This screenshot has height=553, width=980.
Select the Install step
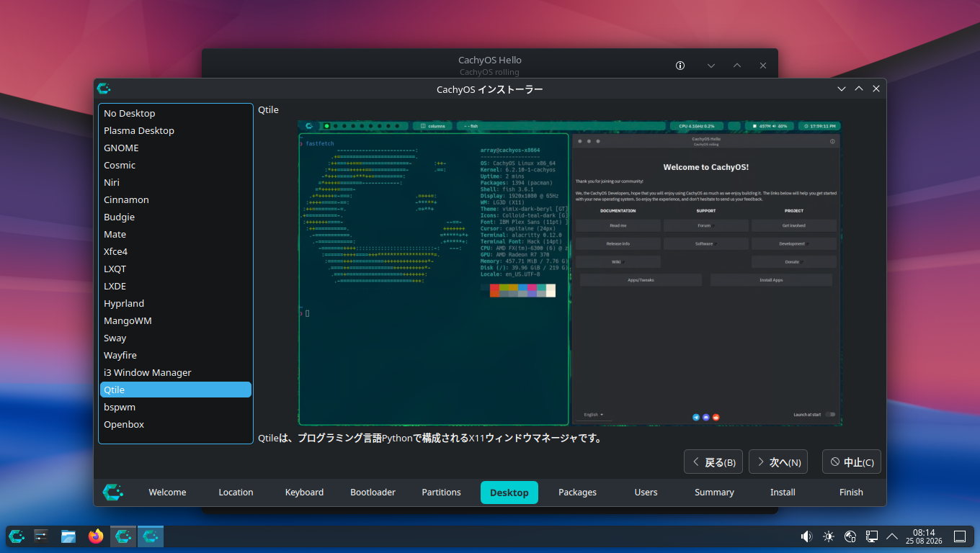click(x=783, y=493)
